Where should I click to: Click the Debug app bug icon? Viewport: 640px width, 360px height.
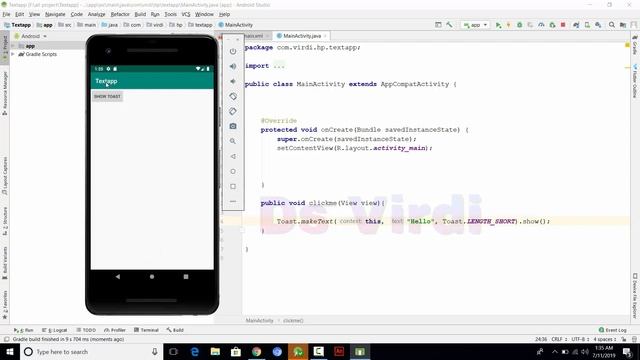(x=520, y=25)
